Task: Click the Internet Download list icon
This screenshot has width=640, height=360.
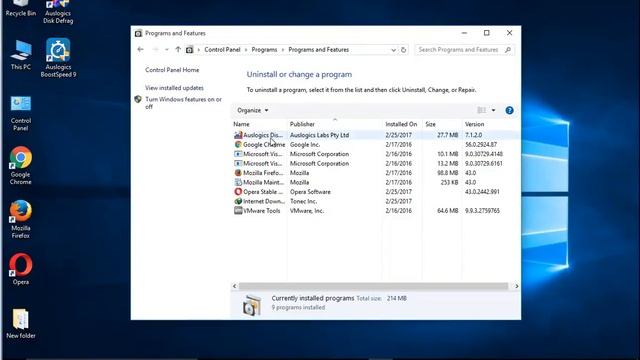Action: (x=238, y=201)
